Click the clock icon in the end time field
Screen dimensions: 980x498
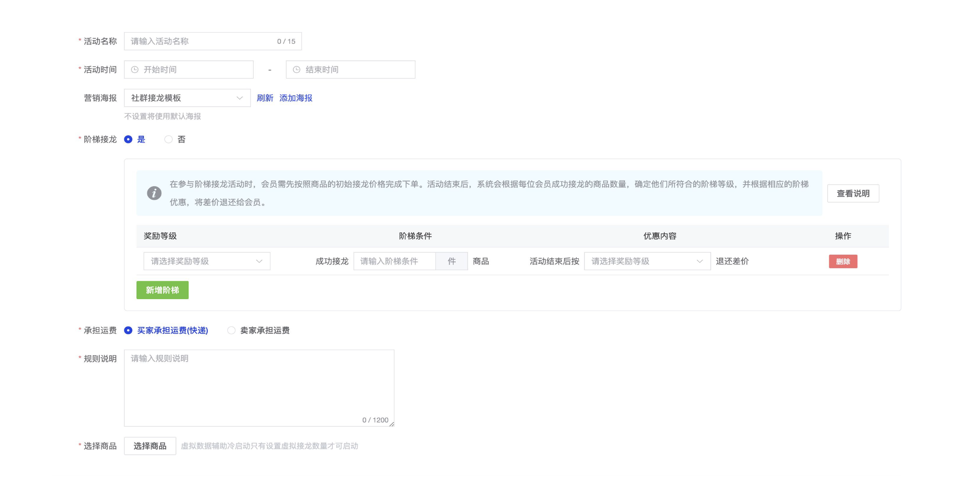296,69
